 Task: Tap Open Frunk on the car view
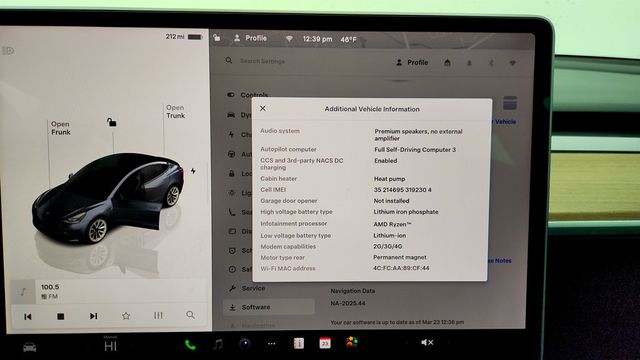pos(60,128)
